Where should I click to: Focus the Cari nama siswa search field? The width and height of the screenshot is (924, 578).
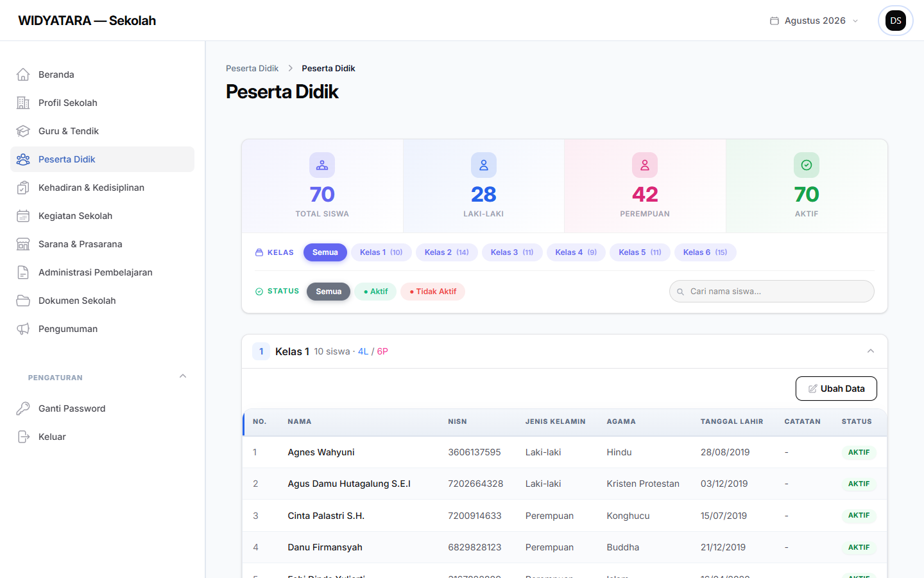[x=772, y=292]
